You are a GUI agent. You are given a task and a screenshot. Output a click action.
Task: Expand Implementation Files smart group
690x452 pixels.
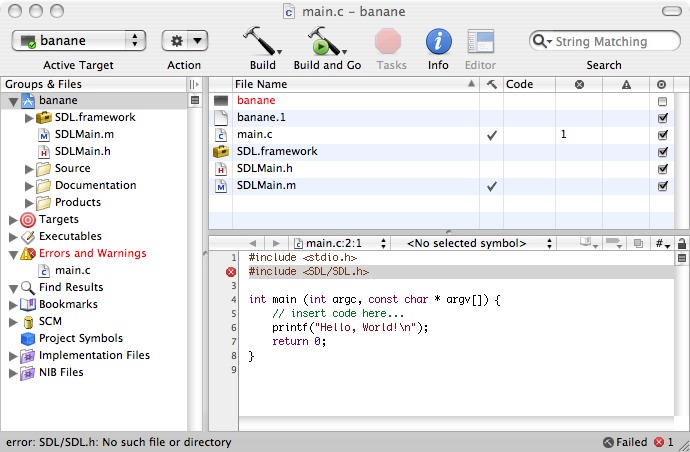coord(13,356)
